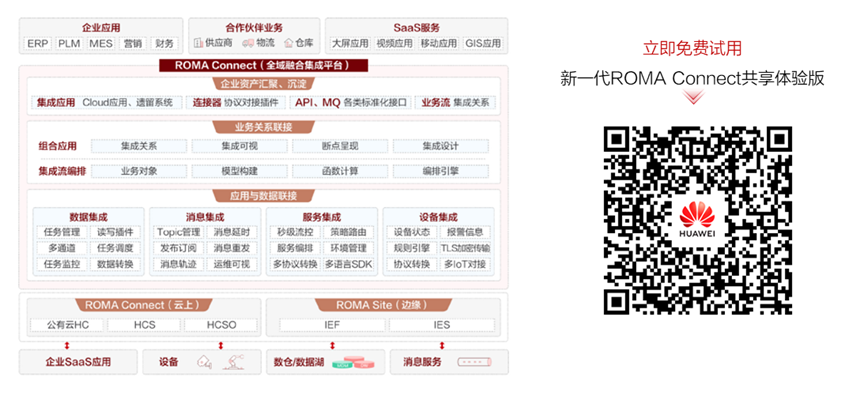Click the 视频应用 box under SaaS服务
This screenshot has height=400, width=864.
point(394,43)
